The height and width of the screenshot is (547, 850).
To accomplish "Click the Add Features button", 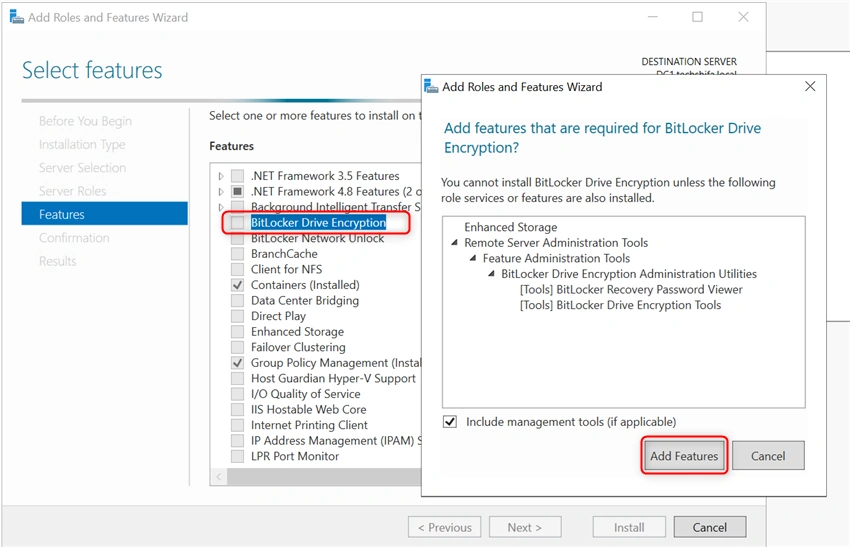I will coord(684,455).
